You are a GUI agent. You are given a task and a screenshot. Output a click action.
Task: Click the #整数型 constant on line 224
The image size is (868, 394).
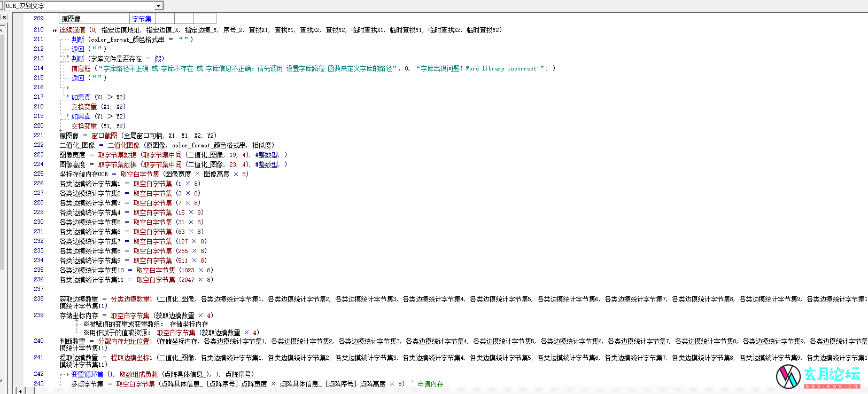coord(267,164)
